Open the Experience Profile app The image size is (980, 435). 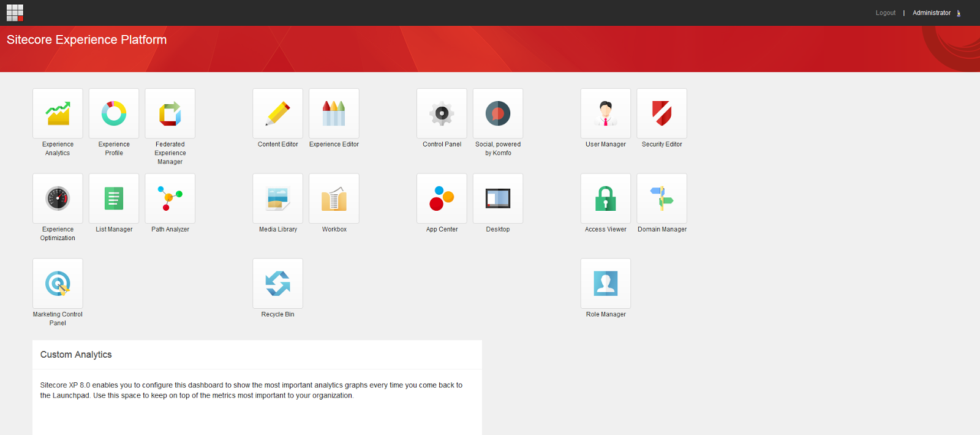[x=114, y=113]
